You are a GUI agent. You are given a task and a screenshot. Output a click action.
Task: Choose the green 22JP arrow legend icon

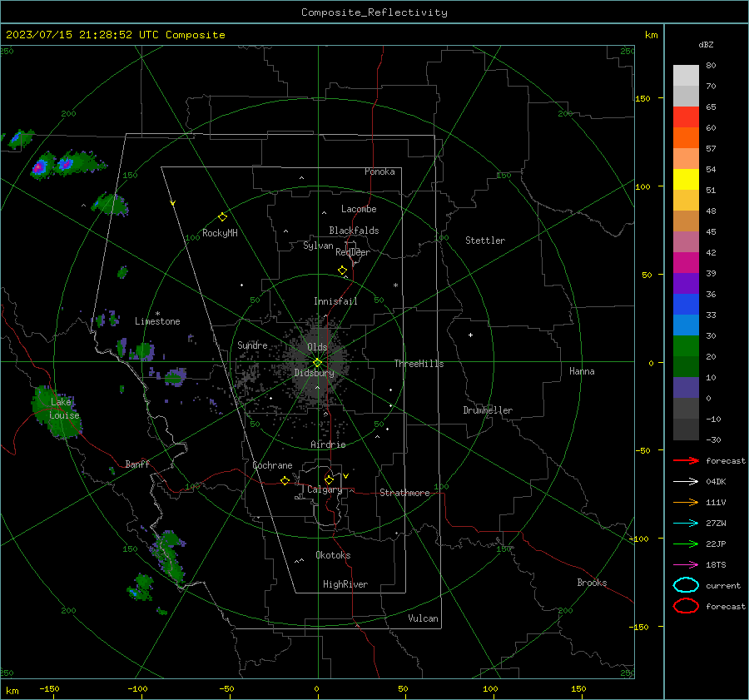coord(686,544)
